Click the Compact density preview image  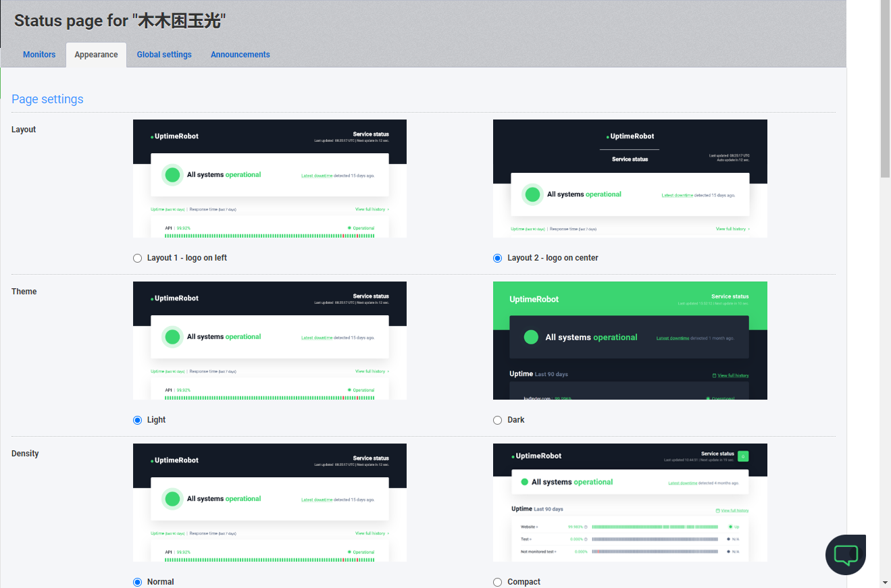[x=630, y=502]
